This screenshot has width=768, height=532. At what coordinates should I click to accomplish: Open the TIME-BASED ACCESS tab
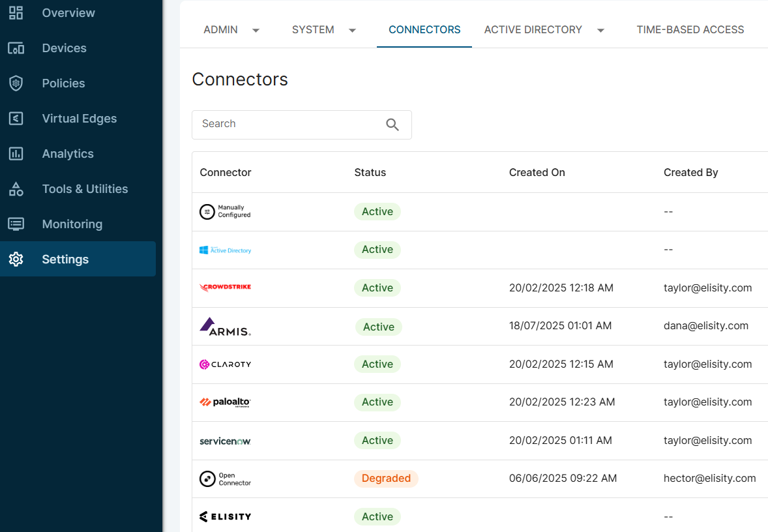[x=690, y=29]
